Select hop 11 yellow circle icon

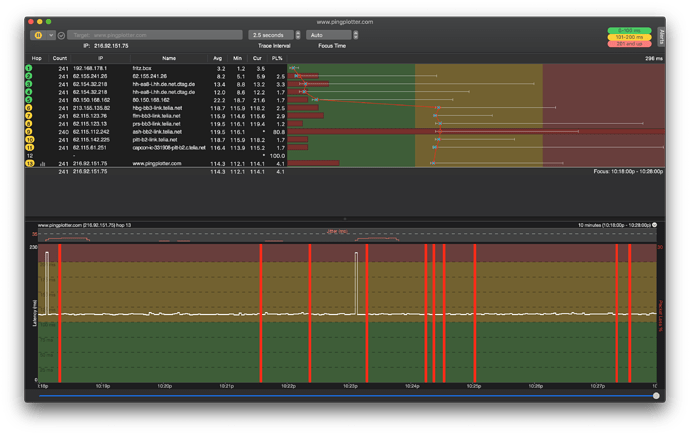(29, 147)
